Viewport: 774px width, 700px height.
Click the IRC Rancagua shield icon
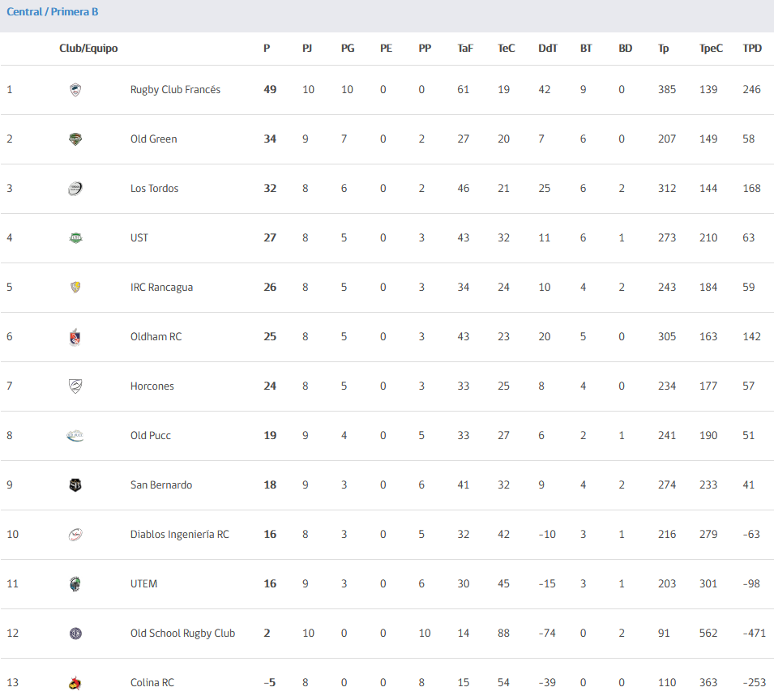tap(75, 288)
